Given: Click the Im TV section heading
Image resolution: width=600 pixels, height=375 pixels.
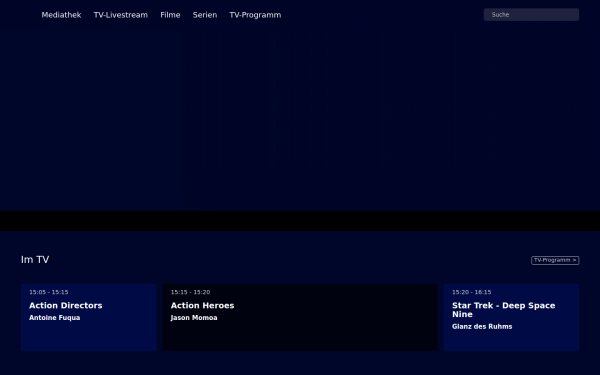Looking at the screenshot, I should pyautogui.click(x=35, y=259).
